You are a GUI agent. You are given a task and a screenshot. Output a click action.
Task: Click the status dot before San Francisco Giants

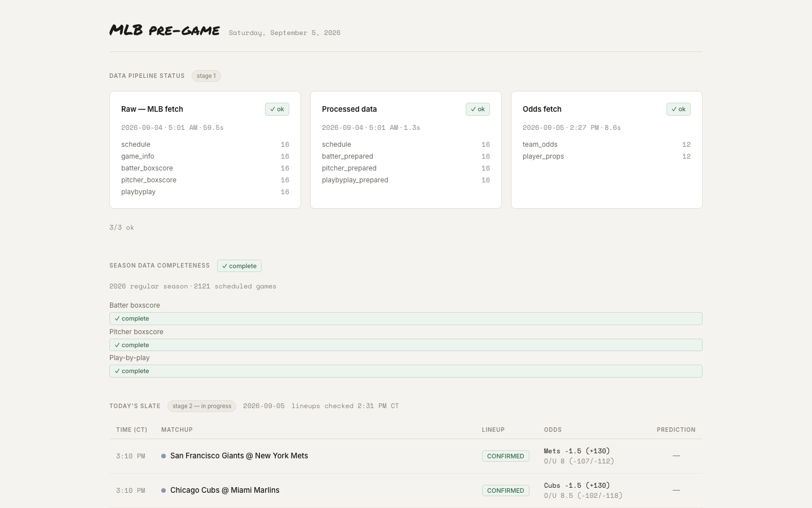164,456
